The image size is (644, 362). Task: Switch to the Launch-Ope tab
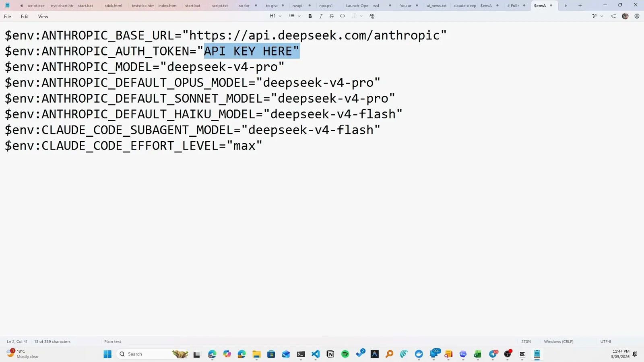point(357,6)
